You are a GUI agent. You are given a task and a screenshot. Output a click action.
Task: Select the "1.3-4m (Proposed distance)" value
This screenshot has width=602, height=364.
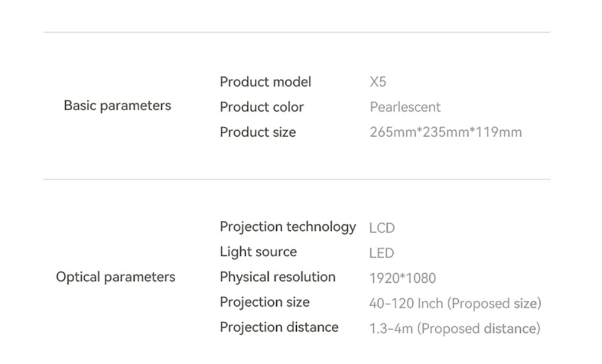[455, 329]
